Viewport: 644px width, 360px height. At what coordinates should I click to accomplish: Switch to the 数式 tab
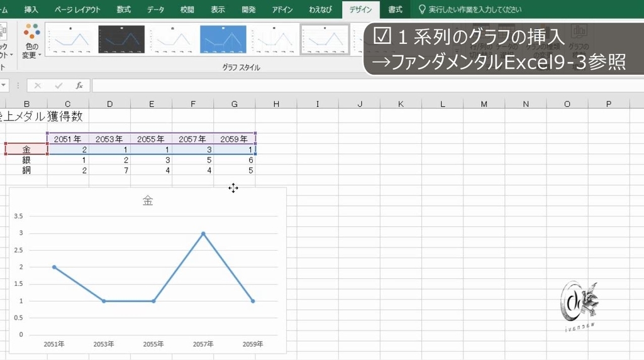(x=124, y=9)
